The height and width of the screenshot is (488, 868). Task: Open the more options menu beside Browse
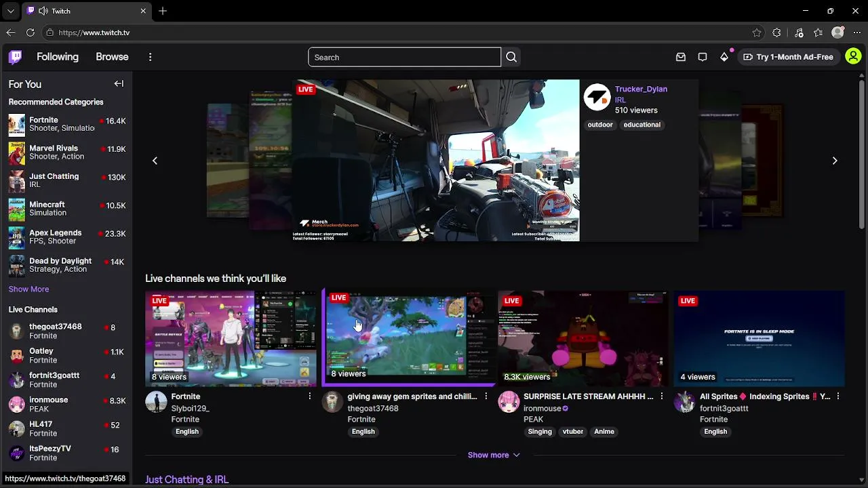[x=150, y=57]
